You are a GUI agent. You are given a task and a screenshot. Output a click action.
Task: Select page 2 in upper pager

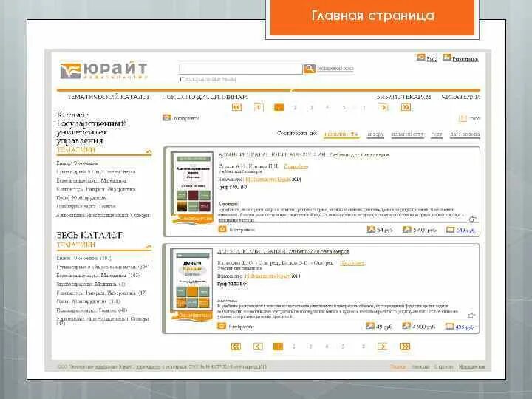click(295, 108)
